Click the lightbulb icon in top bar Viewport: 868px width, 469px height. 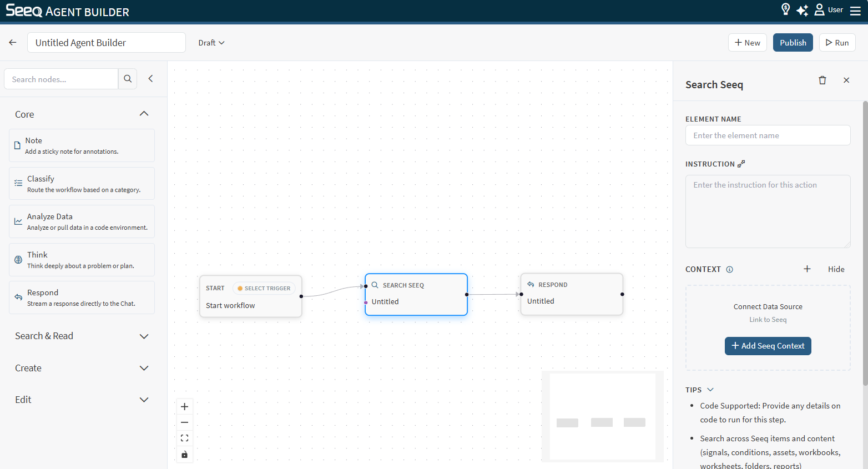pos(785,9)
